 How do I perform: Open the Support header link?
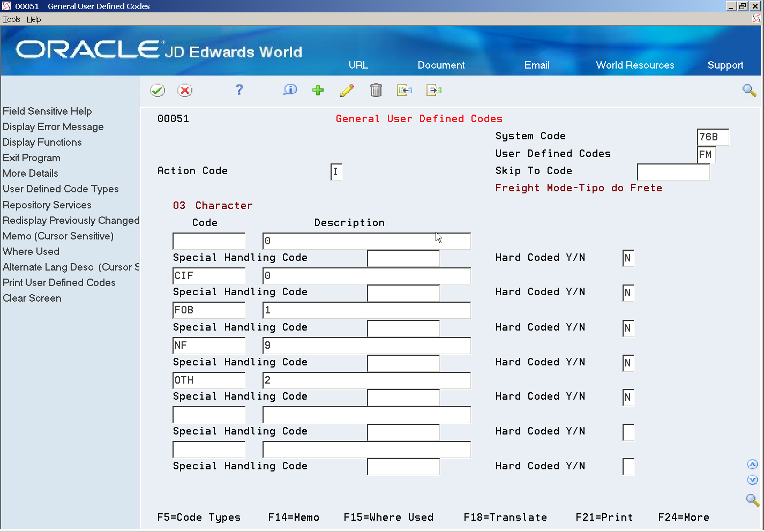coord(725,65)
